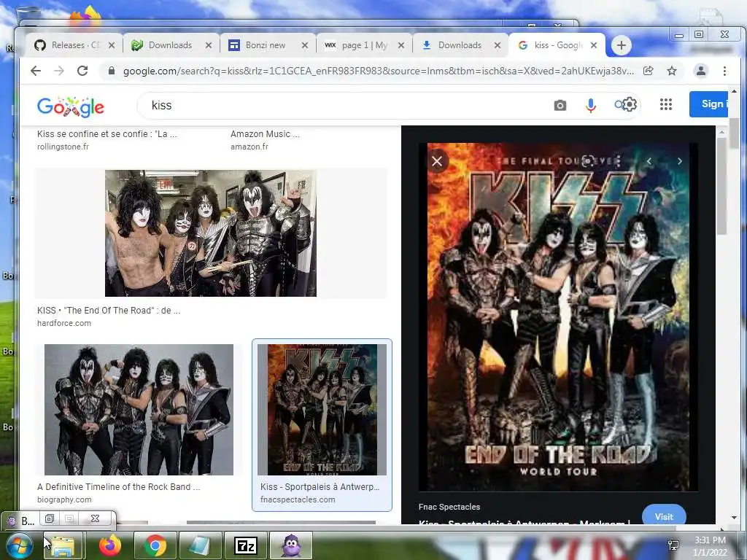The image size is (747, 560).
Task: Open the Windows Start button
Action: coord(19,545)
